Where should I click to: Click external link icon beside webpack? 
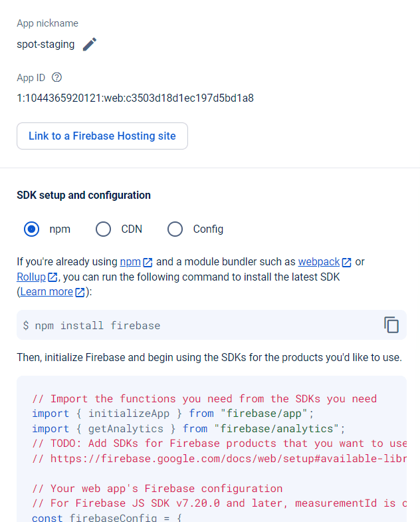[346, 263]
